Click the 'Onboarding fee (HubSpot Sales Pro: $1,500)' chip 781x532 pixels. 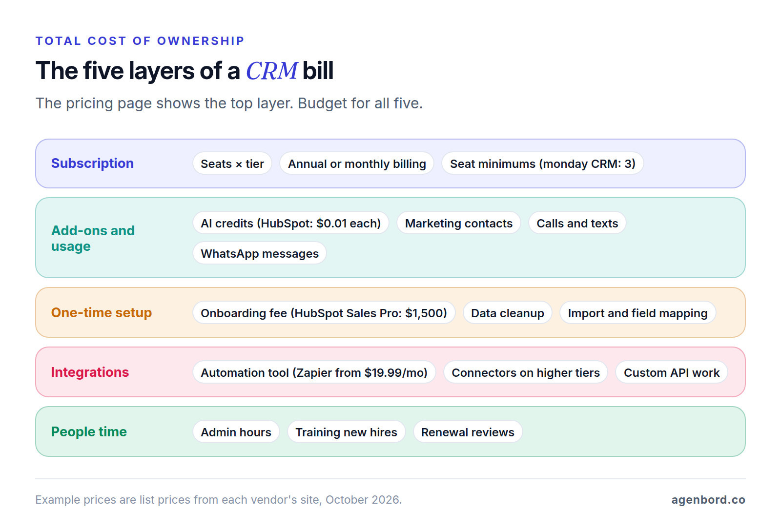point(324,313)
